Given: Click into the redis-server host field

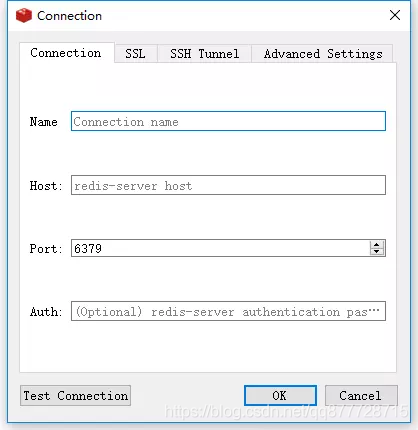Looking at the screenshot, I should (228, 185).
